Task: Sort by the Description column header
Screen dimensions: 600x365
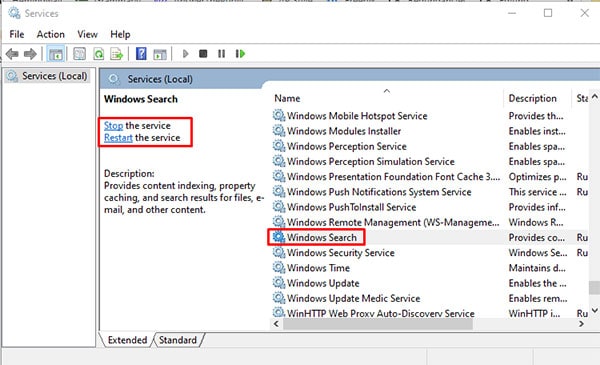Action: [x=532, y=98]
